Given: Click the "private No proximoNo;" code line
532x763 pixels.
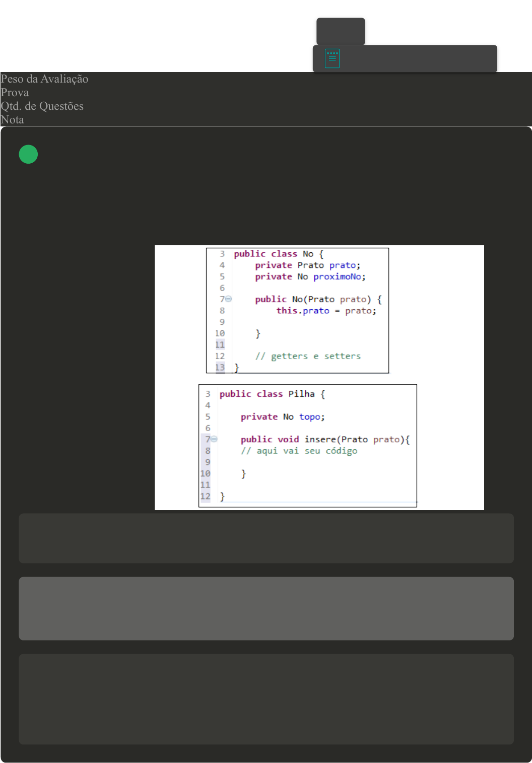Looking at the screenshot, I should tap(310, 277).
